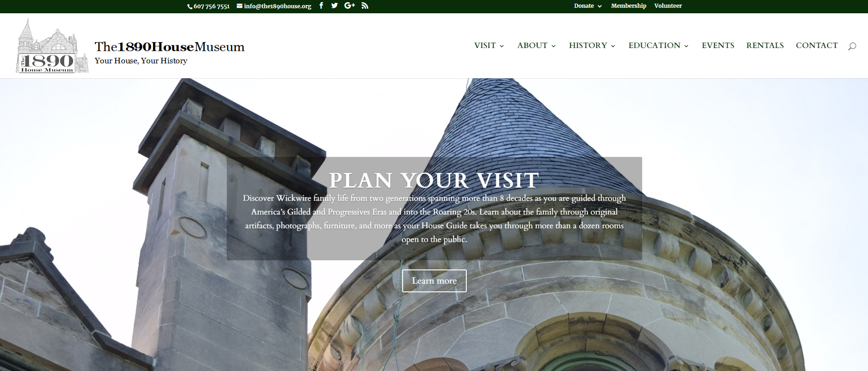Click the Learn more button

coord(434,281)
